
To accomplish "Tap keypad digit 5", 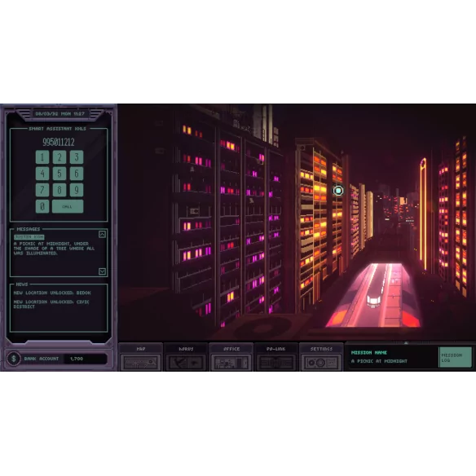I will pyautogui.click(x=59, y=174).
